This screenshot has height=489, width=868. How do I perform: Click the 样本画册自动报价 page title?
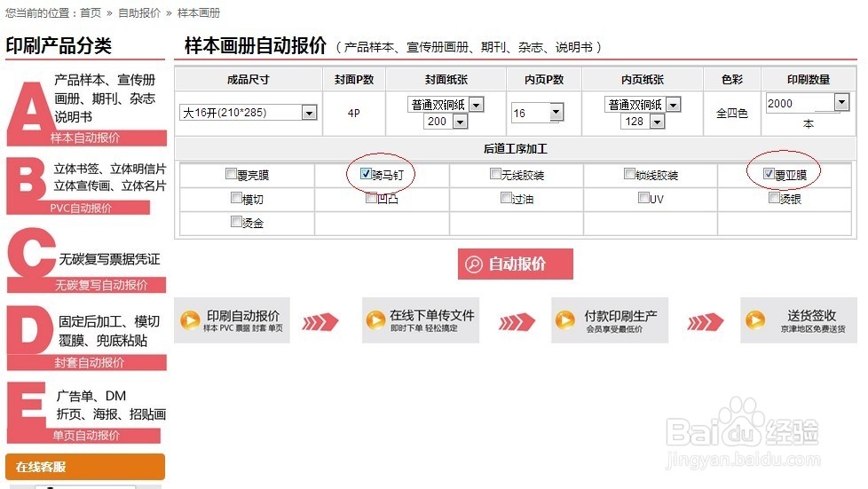256,45
